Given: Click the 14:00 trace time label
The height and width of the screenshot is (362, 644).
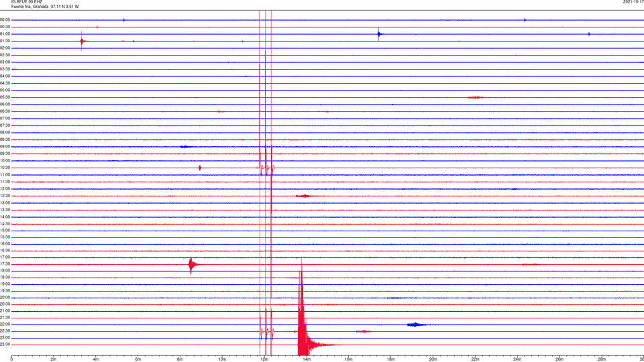Looking at the screenshot, I should [5, 217].
